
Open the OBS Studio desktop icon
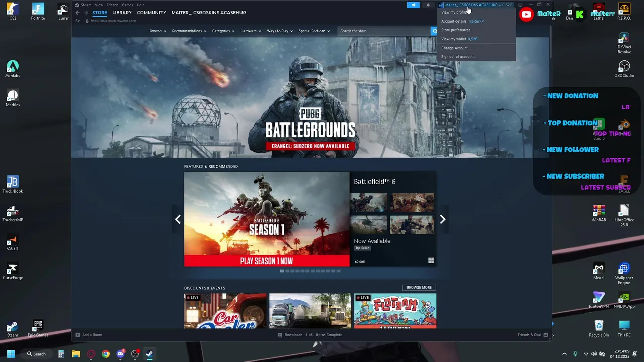point(624,69)
